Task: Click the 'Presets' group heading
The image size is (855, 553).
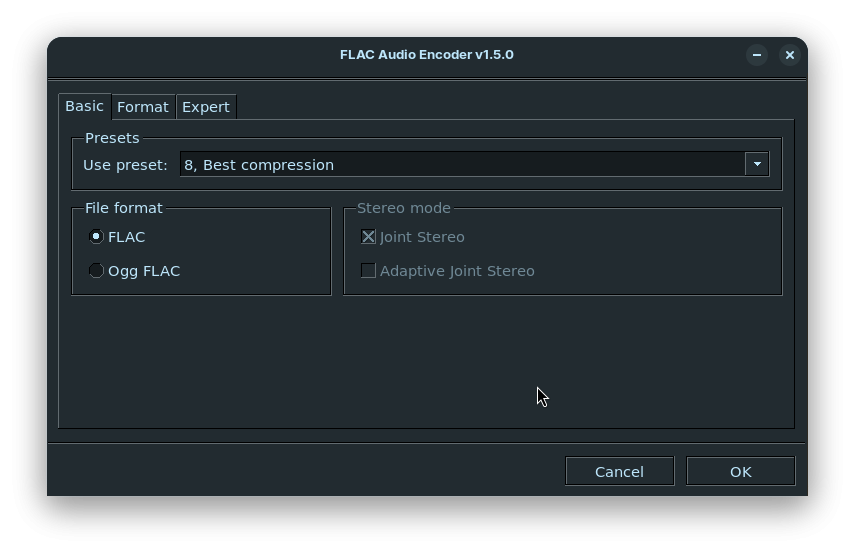Action: point(113,138)
